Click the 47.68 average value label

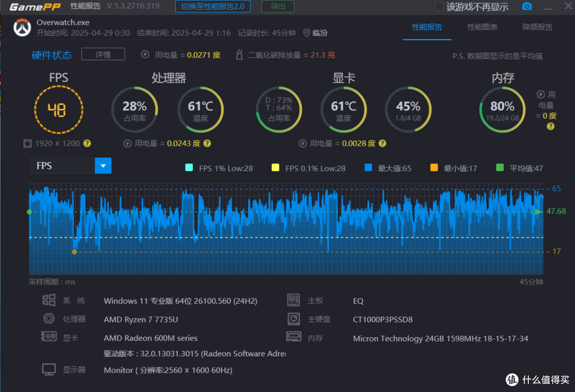point(556,211)
